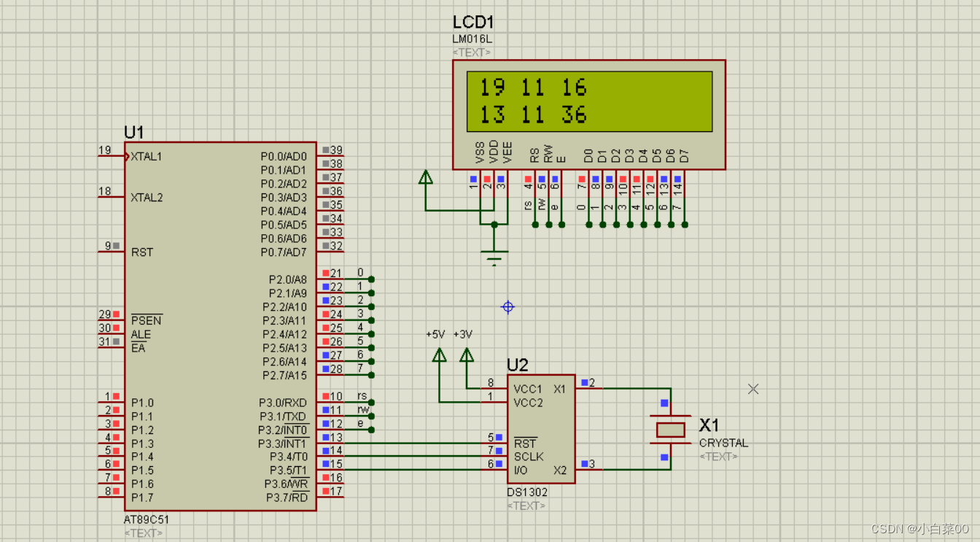Select the U1 reference label
Viewport: 980px width, 542px height.
click(134, 132)
